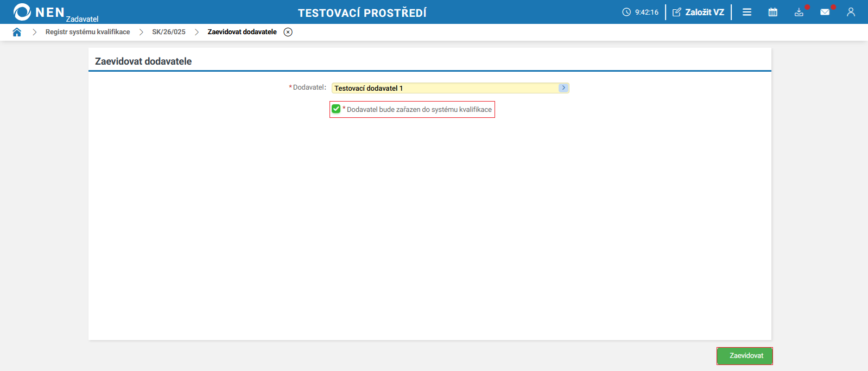Go to SK/26/025 breadcrumb
This screenshot has width=868, height=371.
click(169, 32)
